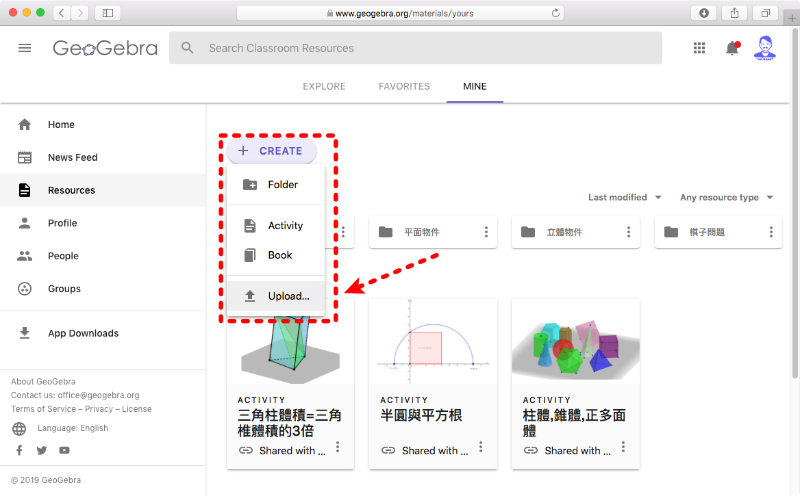
Task: Open options menu for 三角柱體積 activity
Action: [338, 447]
